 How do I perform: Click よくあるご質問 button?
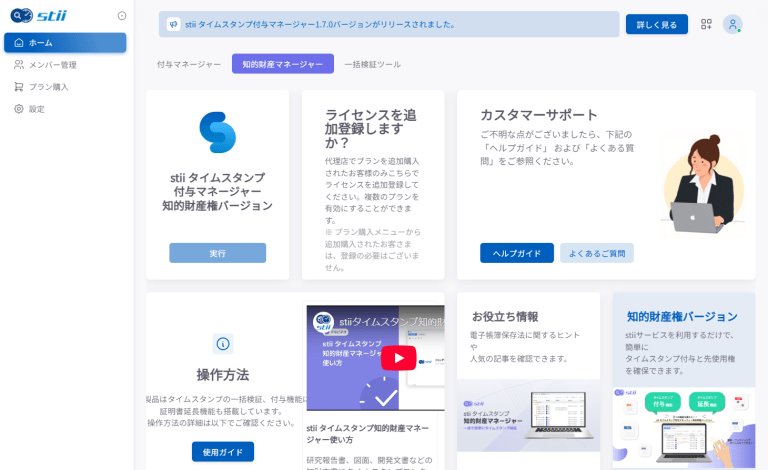tap(597, 253)
